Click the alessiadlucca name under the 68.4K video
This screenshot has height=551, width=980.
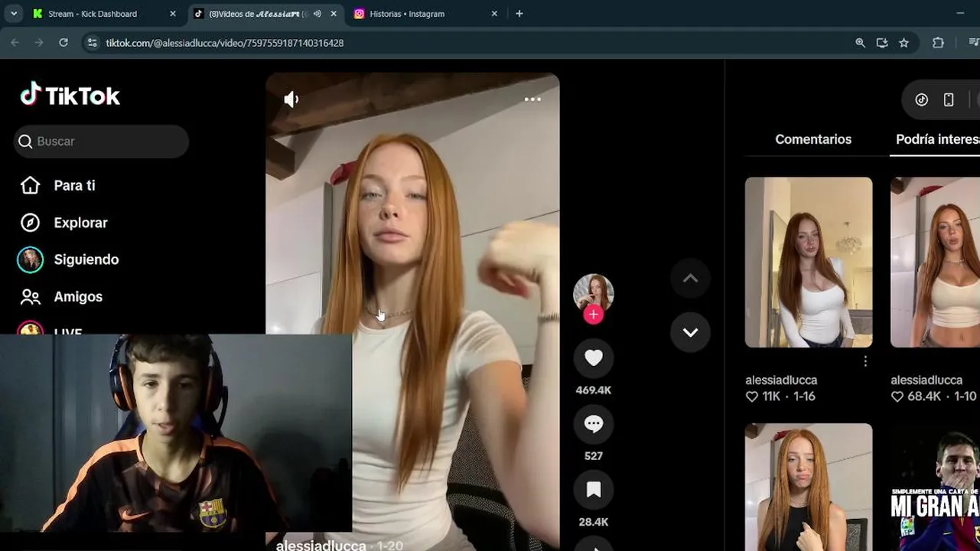[926, 380]
